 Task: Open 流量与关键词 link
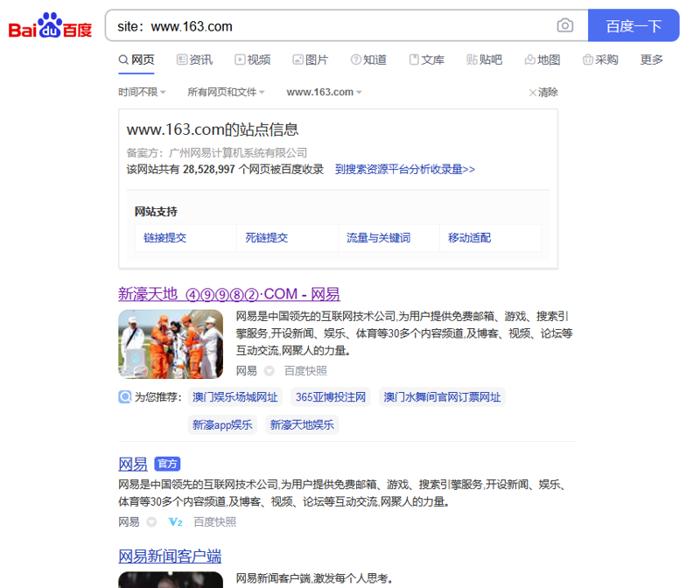[378, 238]
